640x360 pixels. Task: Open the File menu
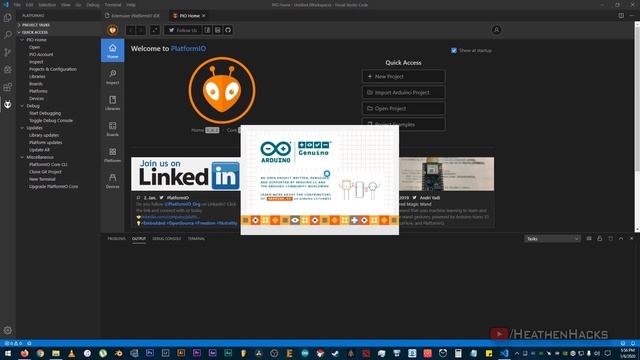click(x=17, y=5)
